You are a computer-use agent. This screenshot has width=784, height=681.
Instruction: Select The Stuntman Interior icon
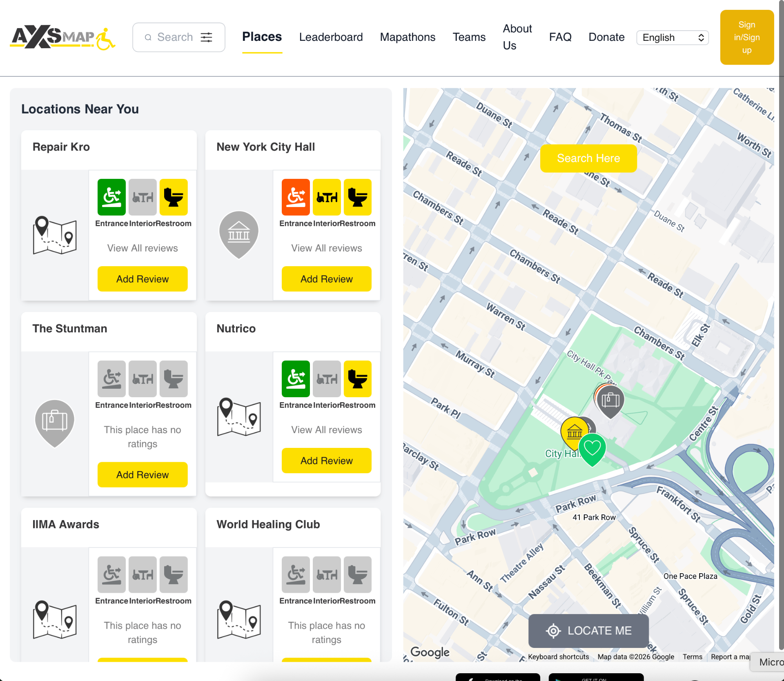tap(143, 379)
